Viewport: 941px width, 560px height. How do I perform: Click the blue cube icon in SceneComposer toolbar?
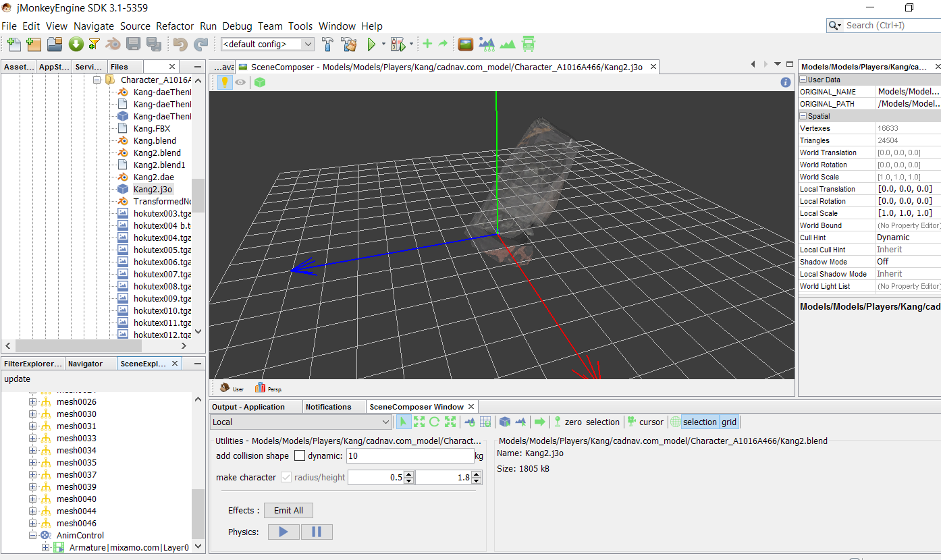point(504,422)
